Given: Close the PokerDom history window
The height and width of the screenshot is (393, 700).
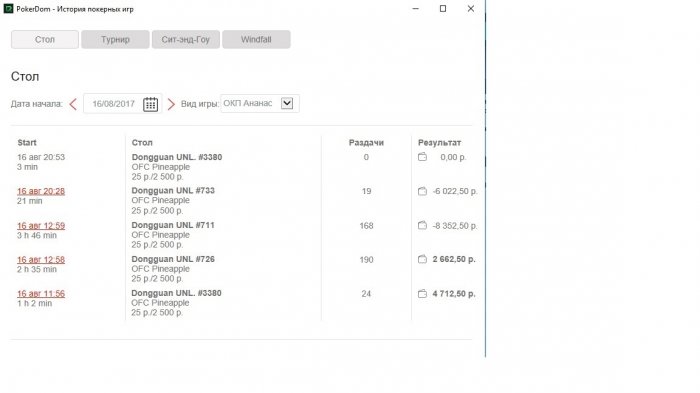Looking at the screenshot, I should click(x=471, y=8).
